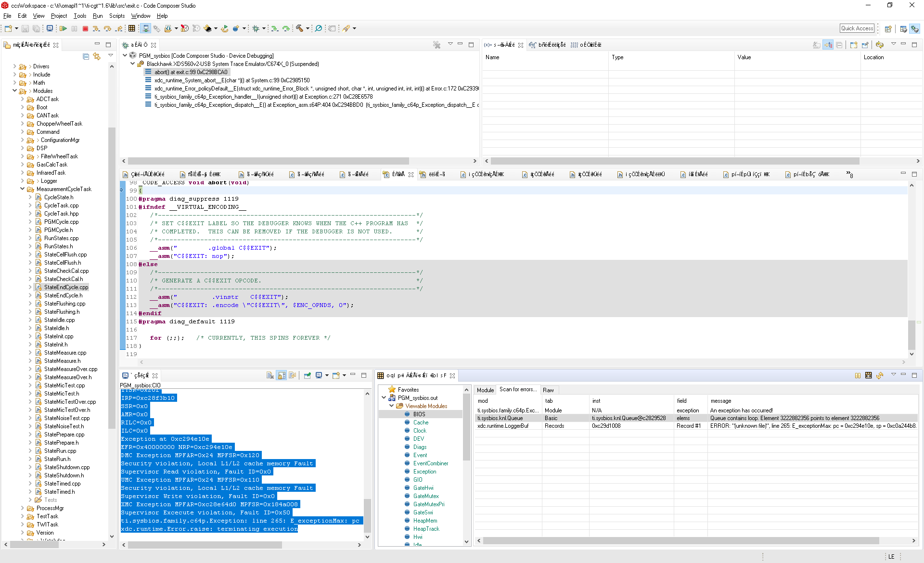Open StateEndCycle.cpp in project tree
The height and width of the screenshot is (563, 924).
[x=66, y=287]
